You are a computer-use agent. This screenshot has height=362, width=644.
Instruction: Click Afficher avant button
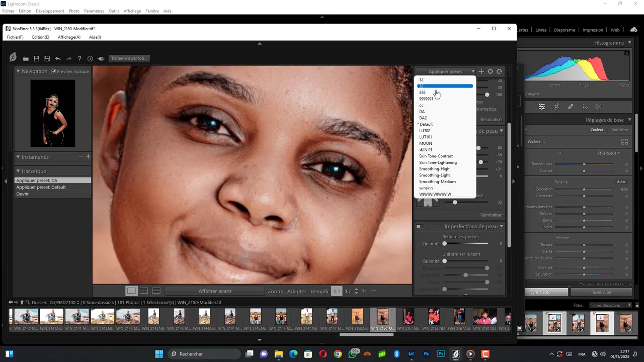coord(215,291)
